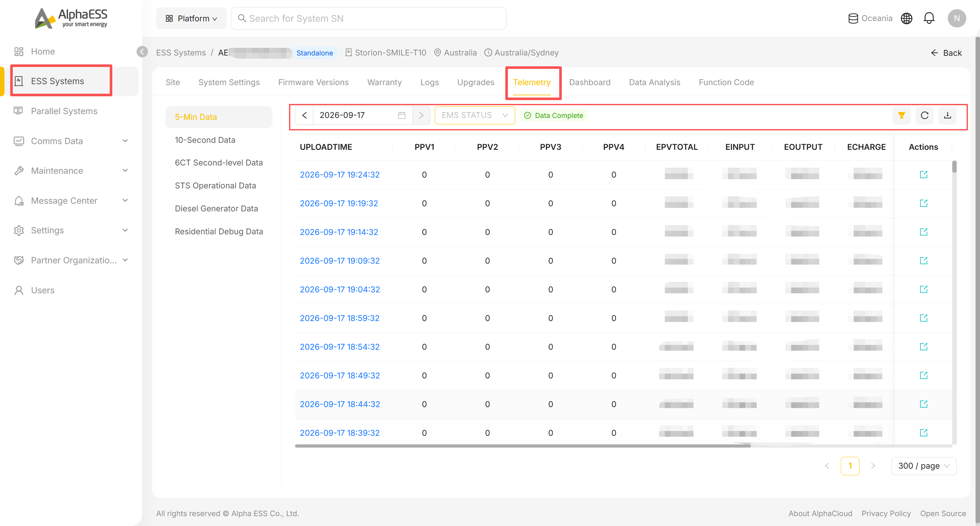Open details for the 19:19:32 row
This screenshot has width=980, height=526.
pos(923,203)
